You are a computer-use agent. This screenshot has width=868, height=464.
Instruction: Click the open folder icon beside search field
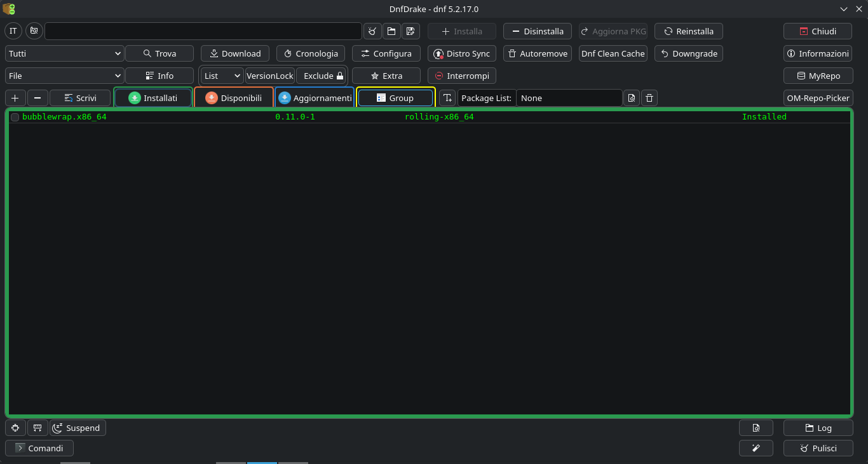pos(391,31)
